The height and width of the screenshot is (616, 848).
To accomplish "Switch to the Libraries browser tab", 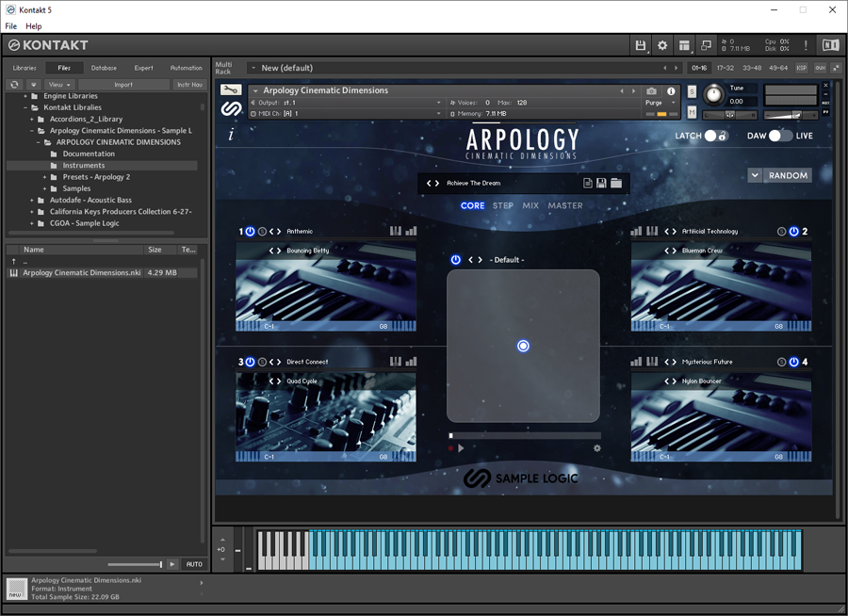I will coord(24,68).
